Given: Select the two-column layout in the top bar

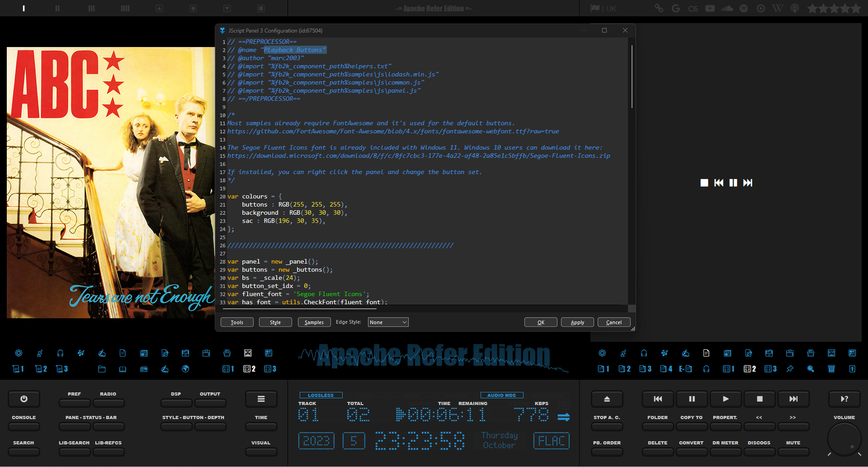Looking at the screenshot, I should (x=57, y=9).
